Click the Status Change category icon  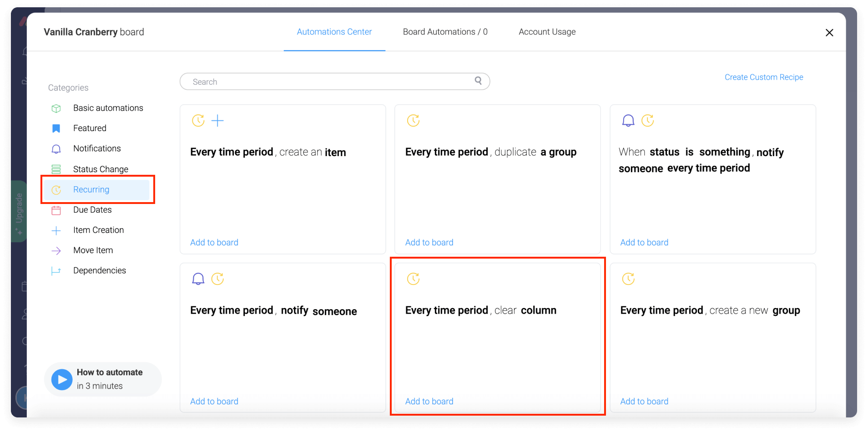point(56,169)
